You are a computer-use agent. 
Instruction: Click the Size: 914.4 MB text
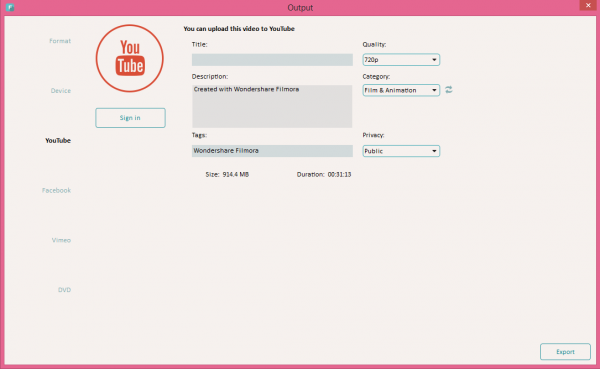227,175
